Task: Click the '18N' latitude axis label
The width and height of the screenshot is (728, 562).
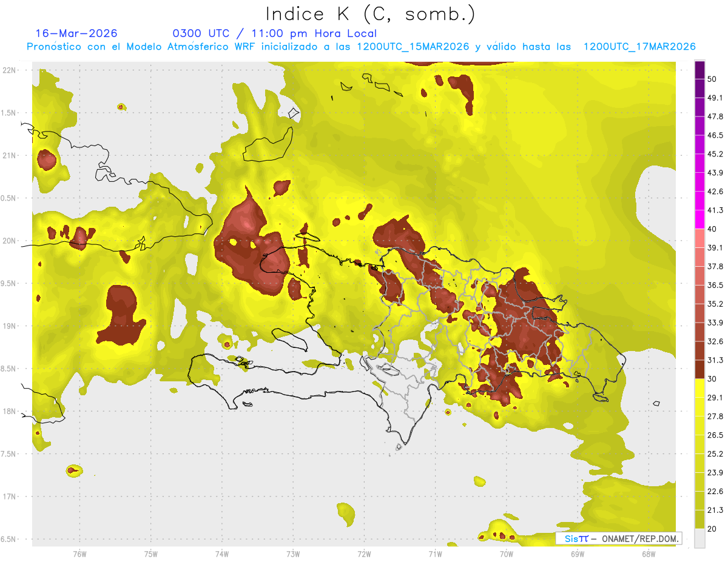Action: [9, 412]
